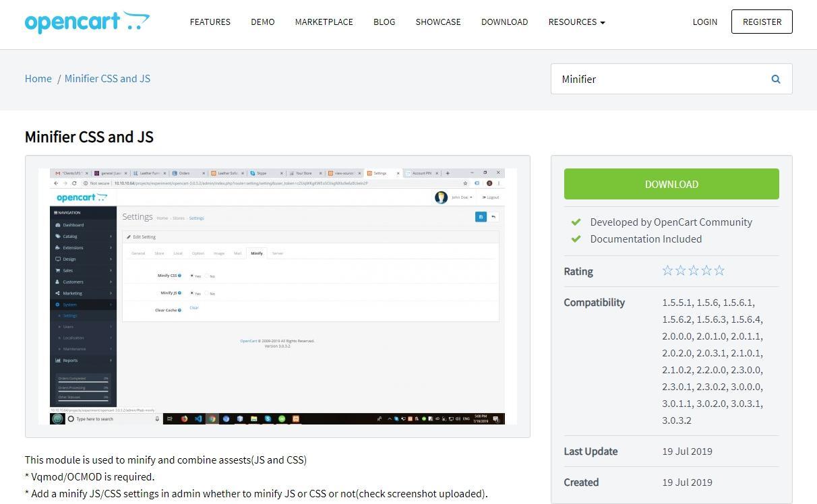The width and height of the screenshot is (817, 504).
Task: Click the text Documentation Included
Action: coord(646,239)
